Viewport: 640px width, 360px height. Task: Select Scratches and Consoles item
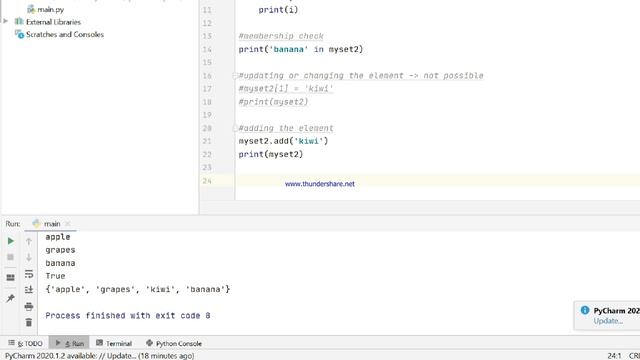point(64,35)
